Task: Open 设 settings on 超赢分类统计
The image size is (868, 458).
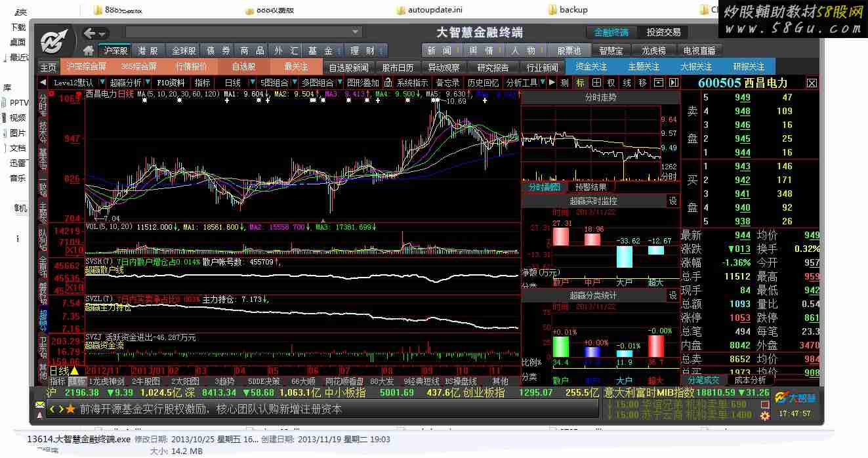Action: pos(672,295)
